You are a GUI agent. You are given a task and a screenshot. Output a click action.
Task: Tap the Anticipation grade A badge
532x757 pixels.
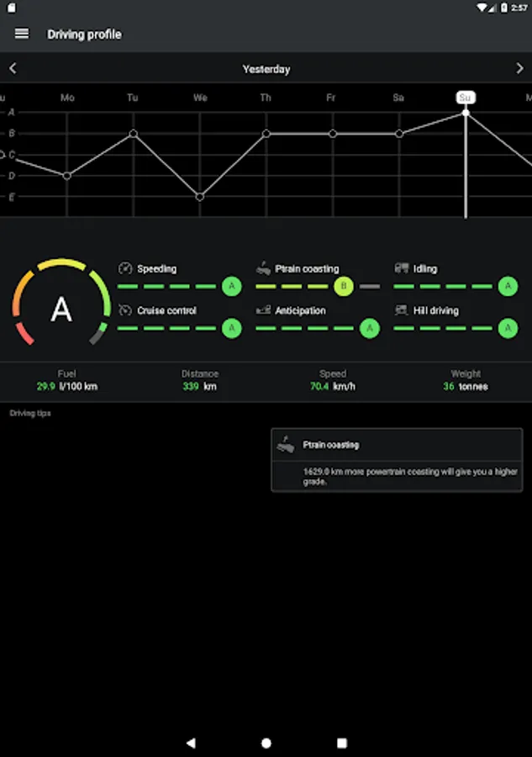click(370, 328)
